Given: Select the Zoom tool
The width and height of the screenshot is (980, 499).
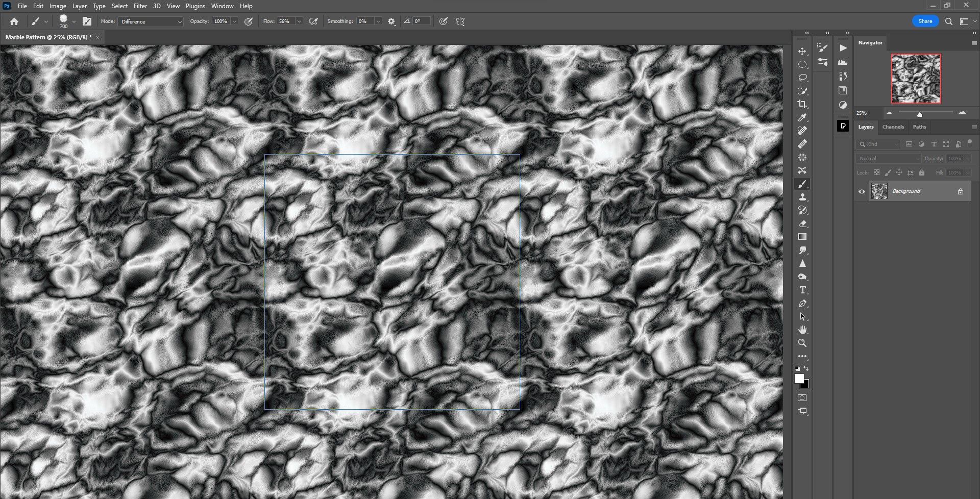Looking at the screenshot, I should (802, 343).
